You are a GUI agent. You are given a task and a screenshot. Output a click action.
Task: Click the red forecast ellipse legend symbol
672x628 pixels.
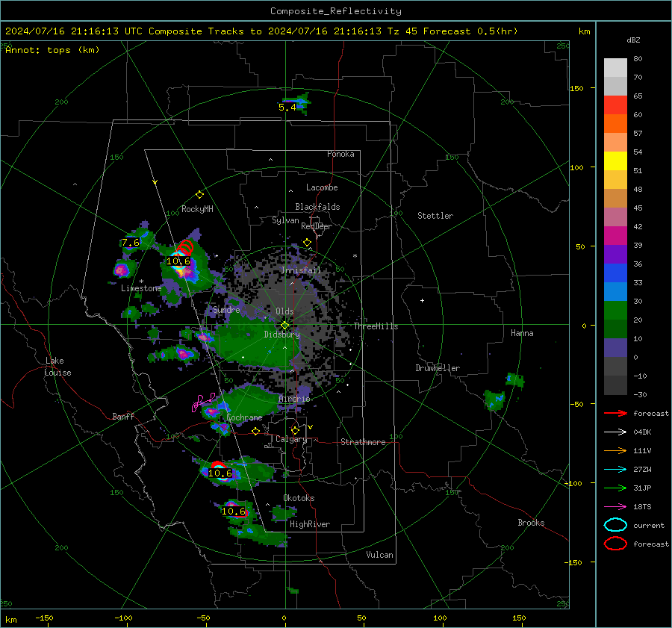click(615, 544)
